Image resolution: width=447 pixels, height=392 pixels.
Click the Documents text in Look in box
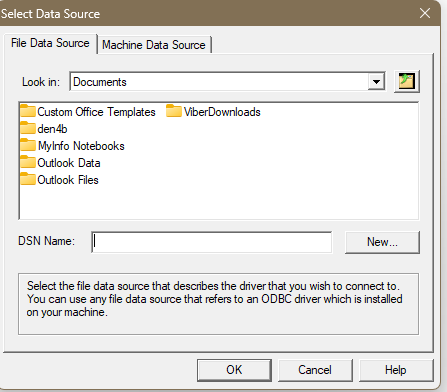coord(100,82)
